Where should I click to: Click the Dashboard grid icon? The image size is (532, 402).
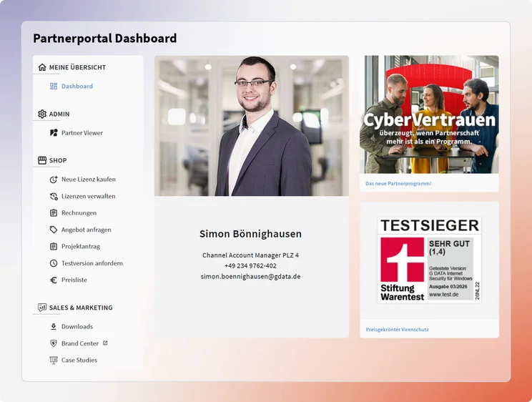[54, 87]
